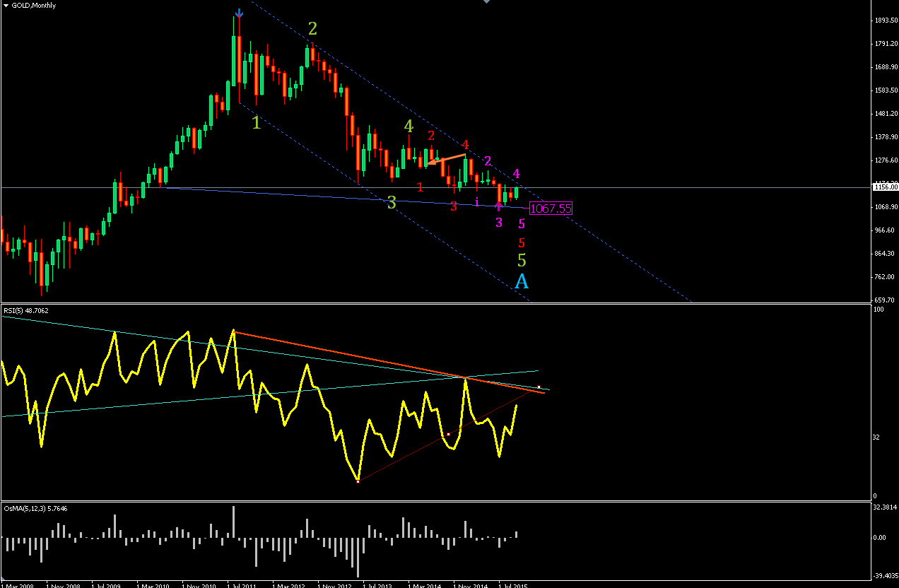Viewport: 899px width, 588px height.
Task: Select the green wave label 1
Action: [256, 123]
